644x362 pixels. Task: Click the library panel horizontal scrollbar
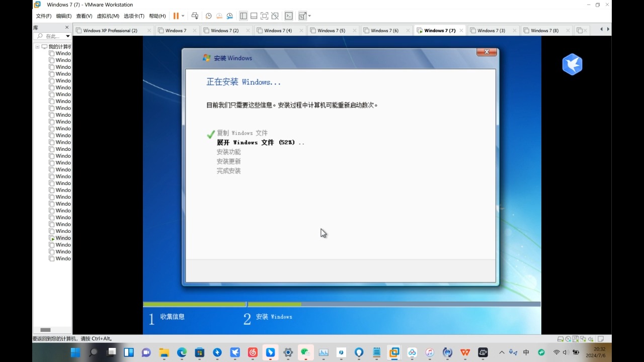pyautogui.click(x=45, y=330)
